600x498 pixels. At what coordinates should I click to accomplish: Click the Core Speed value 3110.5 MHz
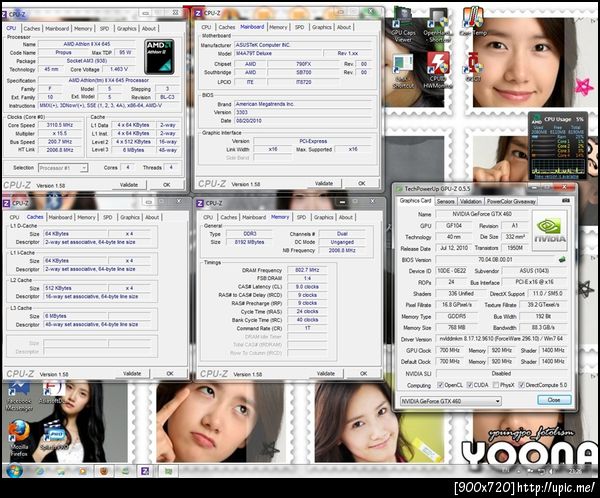(x=60, y=125)
